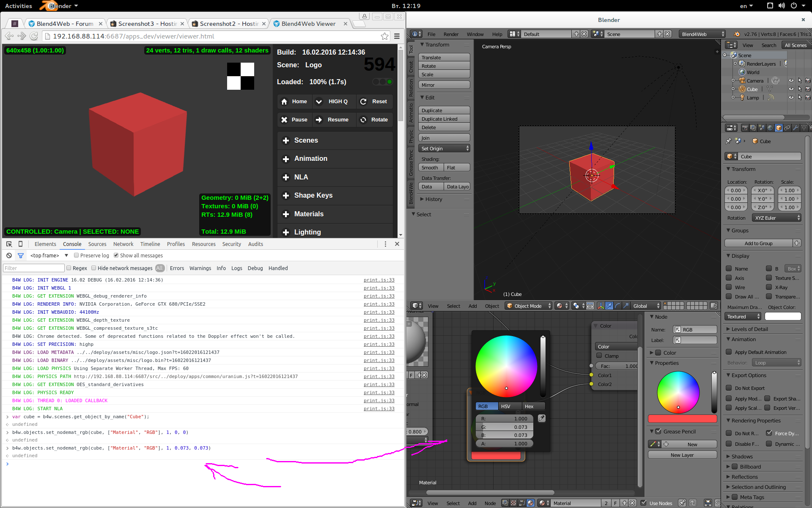This screenshot has height=508, width=812.
Task: Enable Do Not Export in Export Options
Action: [x=730, y=388]
